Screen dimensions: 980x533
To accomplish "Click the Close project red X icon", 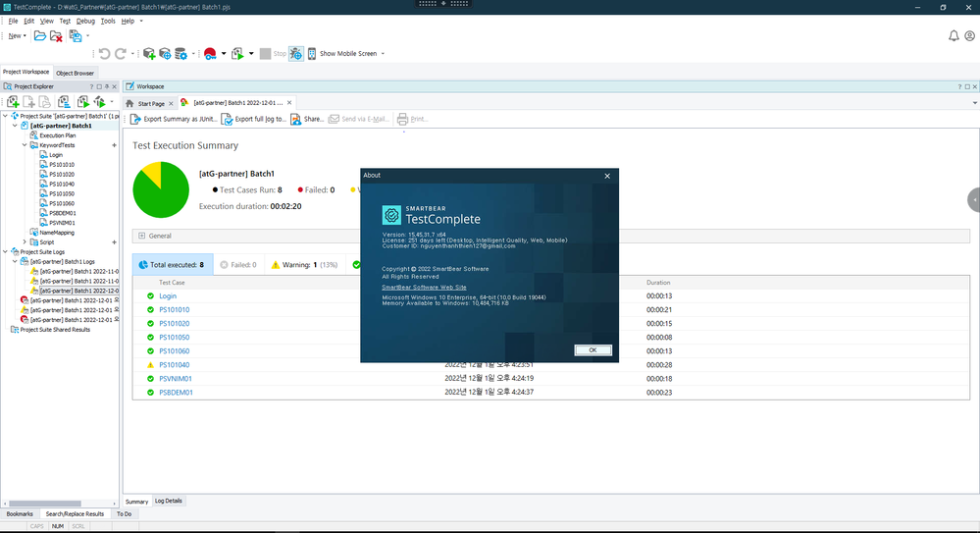I will tap(57, 36).
